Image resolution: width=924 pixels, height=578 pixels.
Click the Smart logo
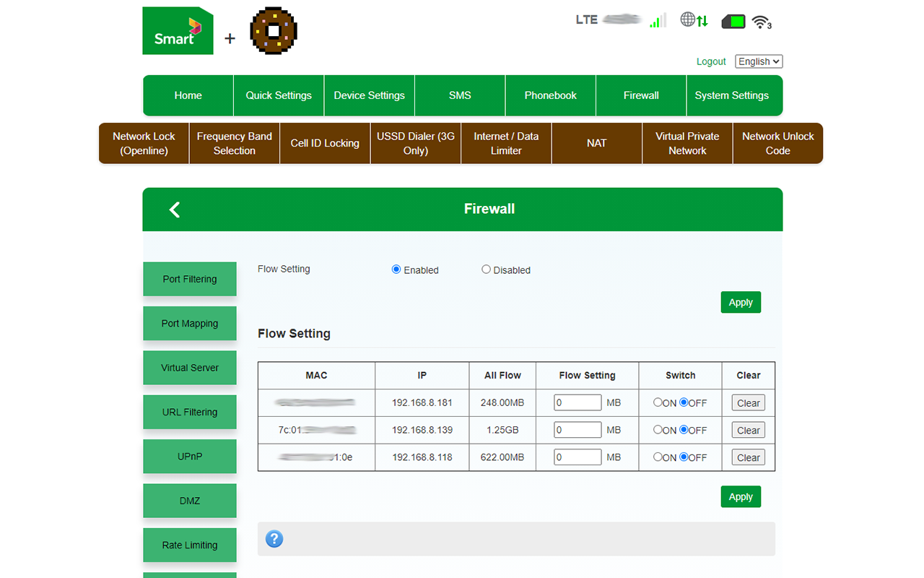pos(178,31)
